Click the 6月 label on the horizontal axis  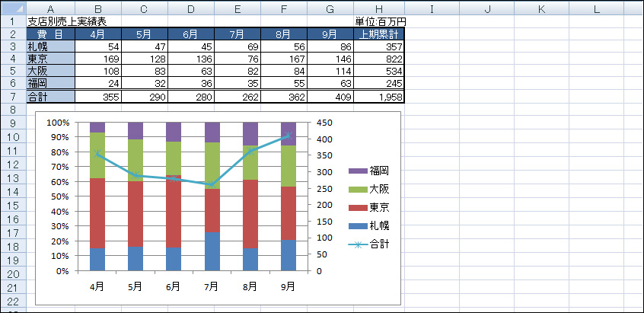click(174, 287)
